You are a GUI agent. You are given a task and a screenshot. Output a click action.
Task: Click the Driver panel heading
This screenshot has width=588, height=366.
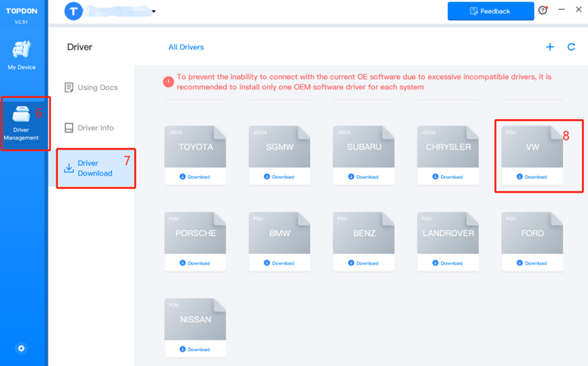[x=80, y=47]
